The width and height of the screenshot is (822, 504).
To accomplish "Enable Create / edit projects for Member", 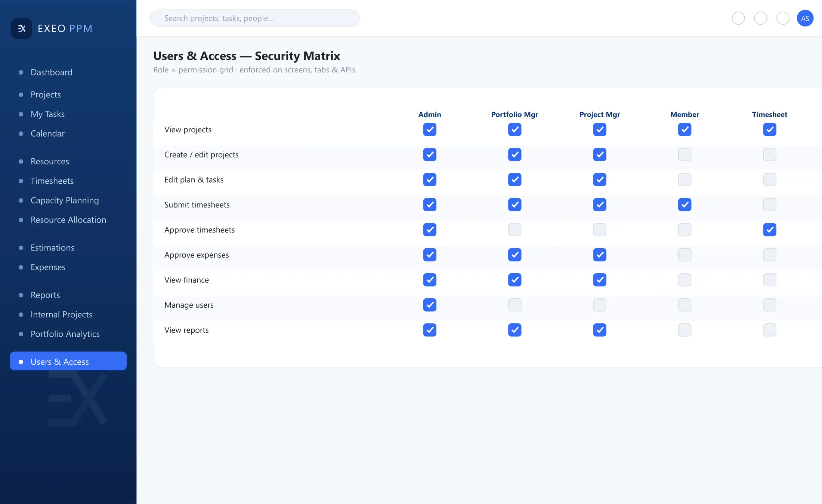I will [685, 155].
